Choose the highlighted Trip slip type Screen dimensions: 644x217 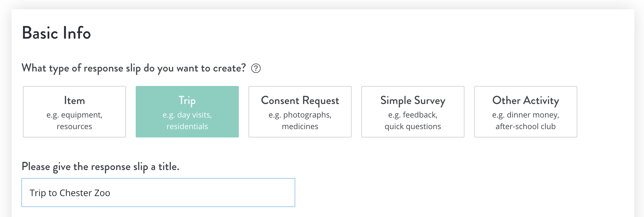(x=187, y=112)
